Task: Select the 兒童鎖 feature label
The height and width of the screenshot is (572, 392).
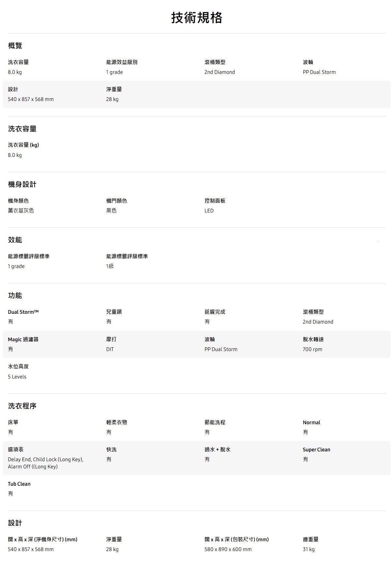Action: [x=114, y=312]
